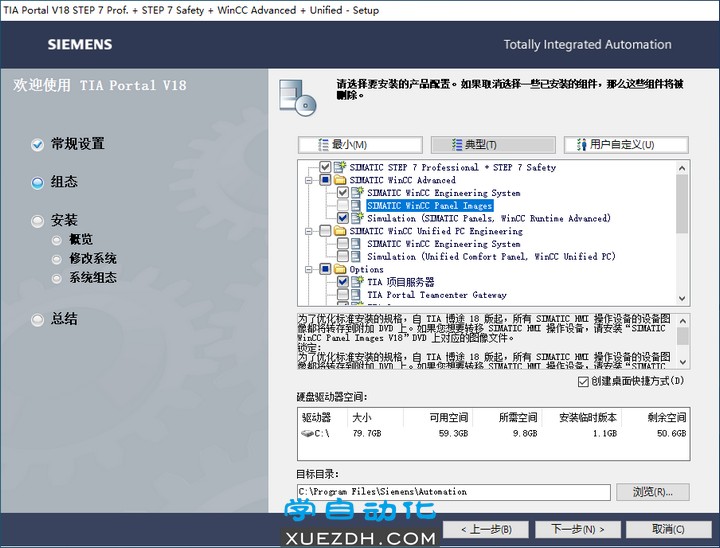
Task: Click the 最小(M) minimal install button
Action: (x=360, y=145)
